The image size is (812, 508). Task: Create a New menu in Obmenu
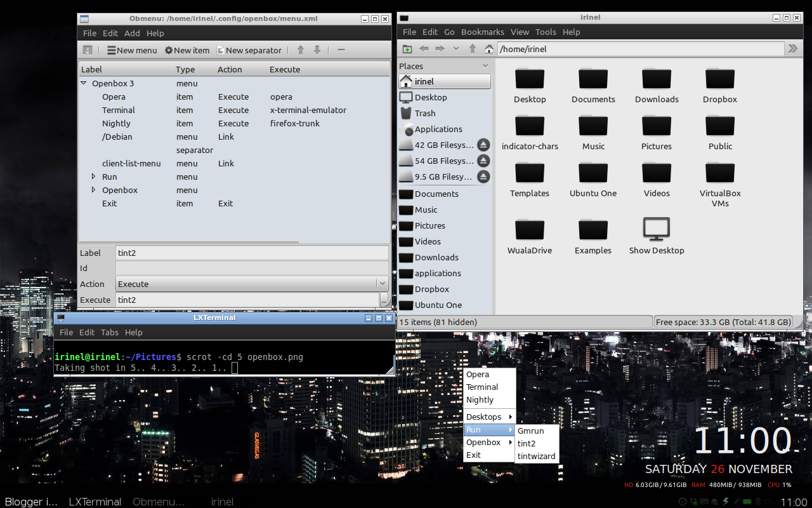[131, 50]
